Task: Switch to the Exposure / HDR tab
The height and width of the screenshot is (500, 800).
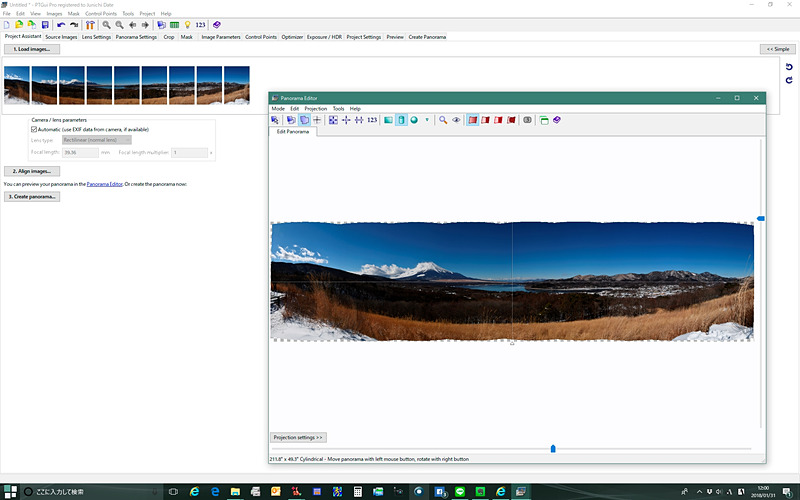Action: click(x=324, y=37)
